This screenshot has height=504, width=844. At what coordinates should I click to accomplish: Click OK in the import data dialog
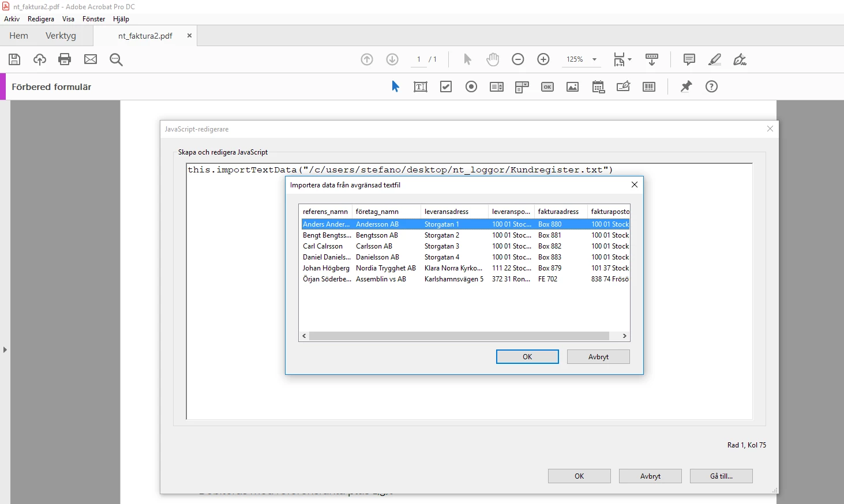pos(527,357)
